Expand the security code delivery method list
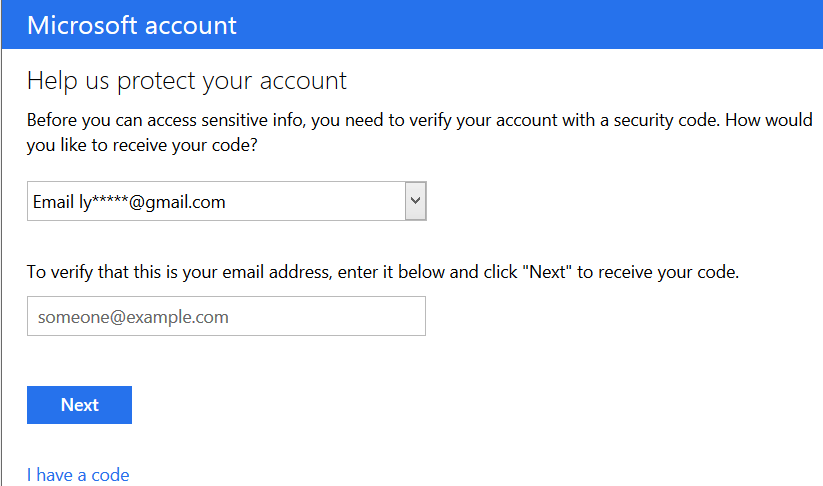This screenshot has height=486, width=823. tap(416, 202)
